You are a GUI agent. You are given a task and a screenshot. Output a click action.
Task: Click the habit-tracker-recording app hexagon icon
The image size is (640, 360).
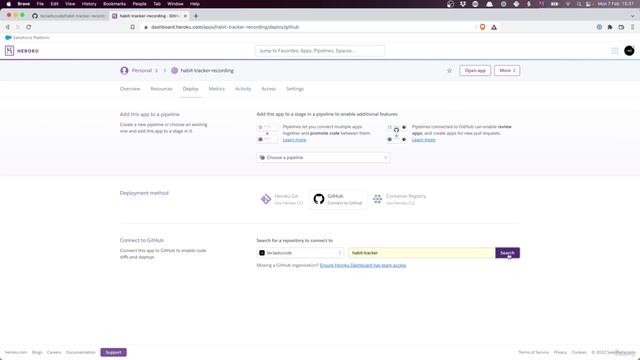174,71
